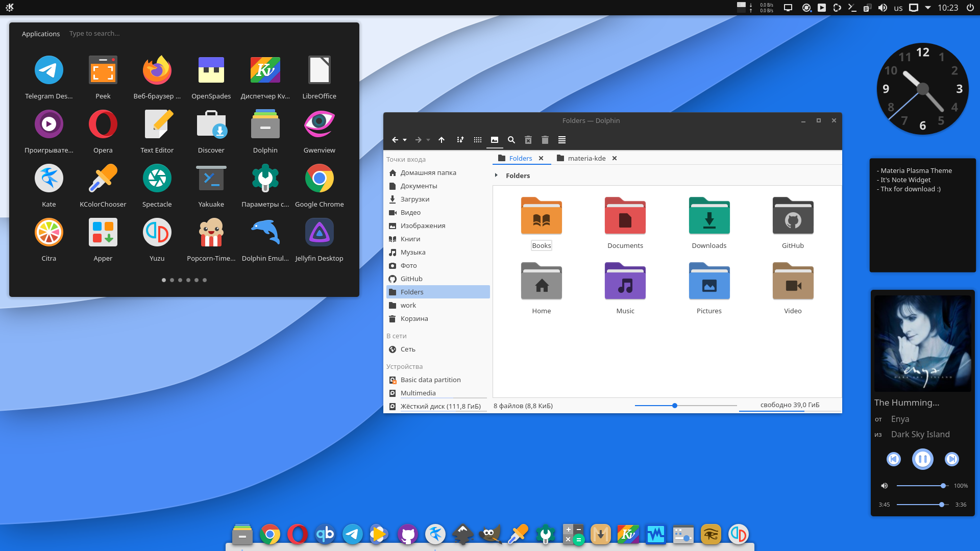Close the materia-kde tab
The image size is (980, 551).
[x=615, y=158]
